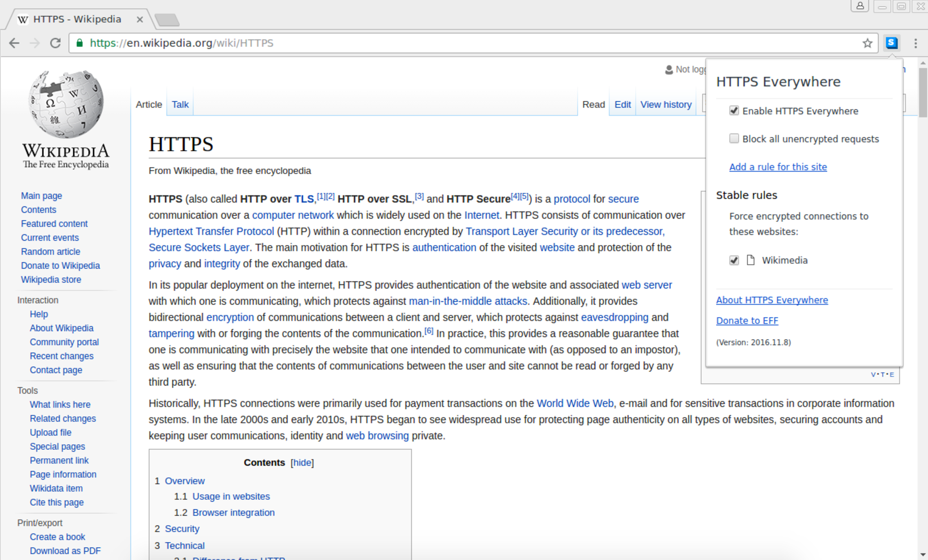Bookmark page with the star icon
The width and height of the screenshot is (928, 560).
[x=867, y=43]
